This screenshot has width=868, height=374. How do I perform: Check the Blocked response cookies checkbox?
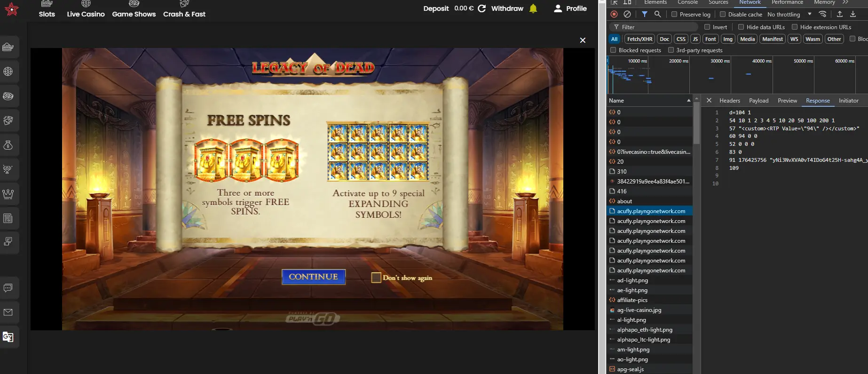click(852, 39)
